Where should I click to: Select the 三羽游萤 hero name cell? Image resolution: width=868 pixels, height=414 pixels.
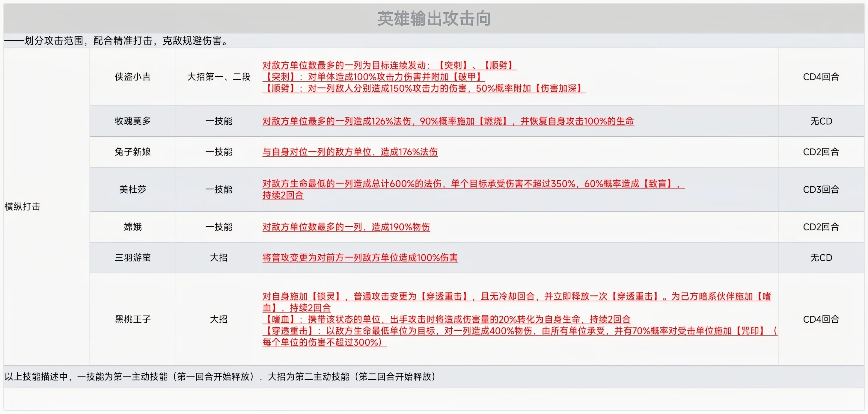click(133, 258)
